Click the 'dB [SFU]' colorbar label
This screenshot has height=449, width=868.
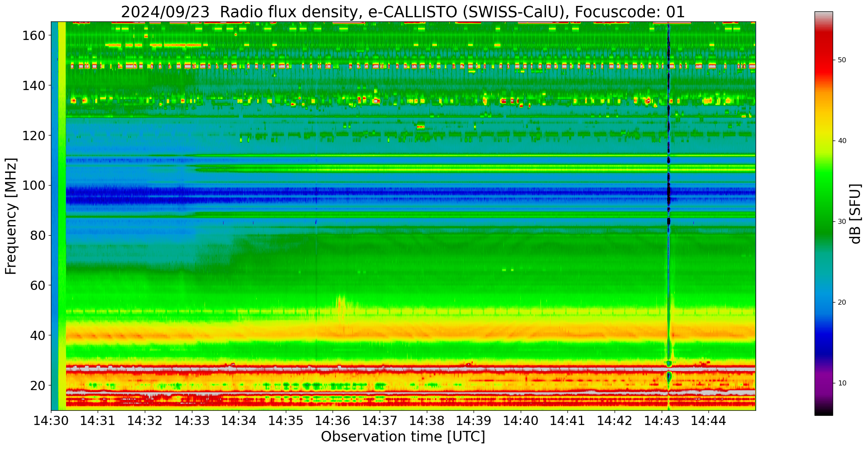856,214
